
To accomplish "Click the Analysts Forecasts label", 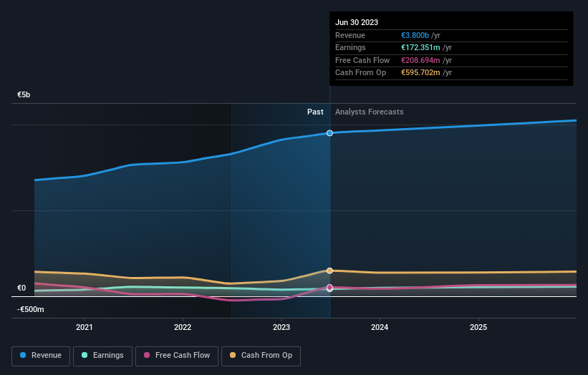I will coord(370,112).
